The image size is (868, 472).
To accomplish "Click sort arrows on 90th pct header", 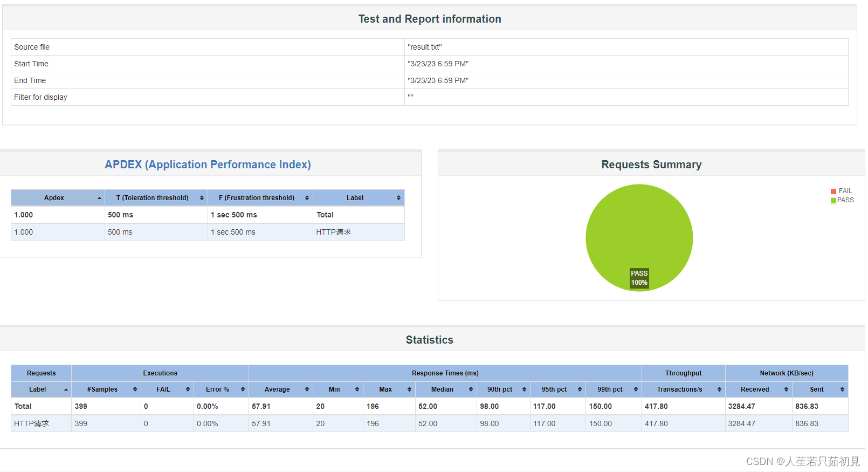I will (524, 389).
